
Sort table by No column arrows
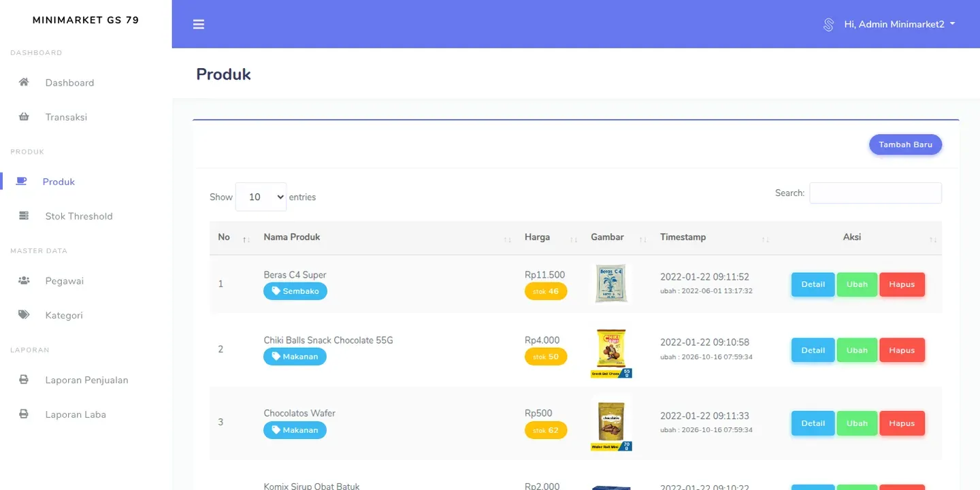coord(246,240)
